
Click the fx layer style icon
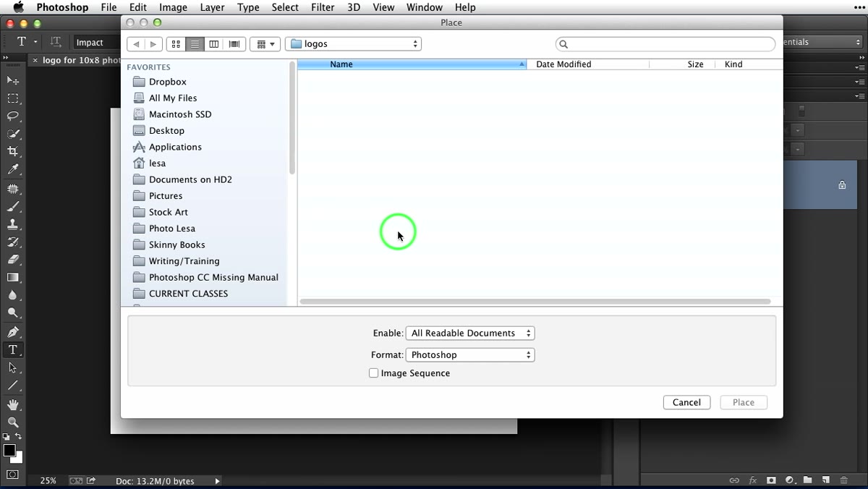click(753, 480)
